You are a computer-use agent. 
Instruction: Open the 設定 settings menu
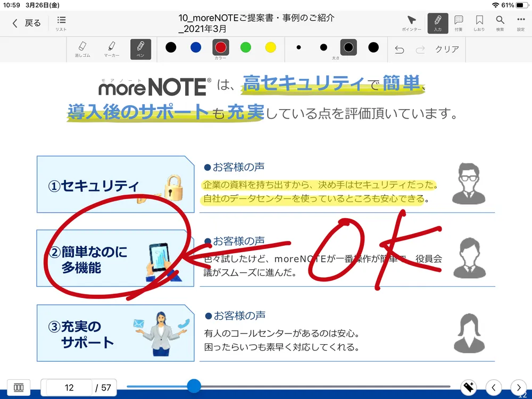pos(521,23)
